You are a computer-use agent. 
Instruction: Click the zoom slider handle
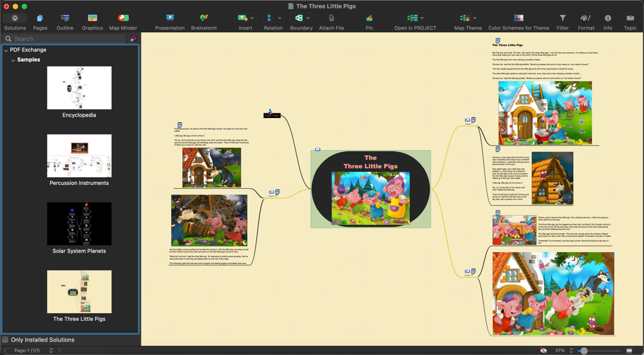pyautogui.click(x=583, y=350)
